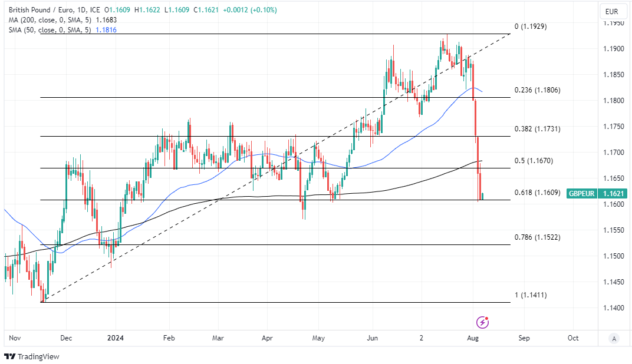Select the 0 (1.1929) Fibonacci top level

click(x=531, y=27)
